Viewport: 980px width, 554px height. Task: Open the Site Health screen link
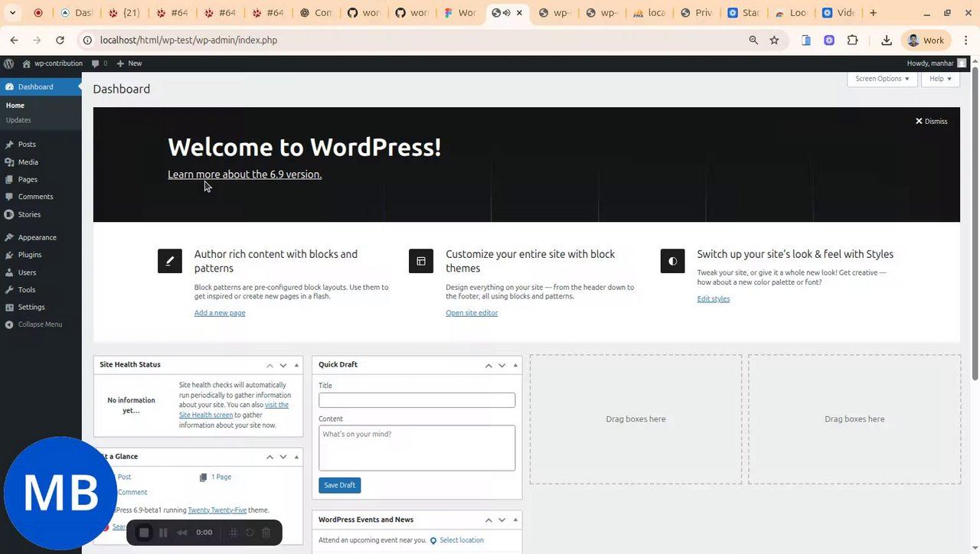(x=234, y=409)
